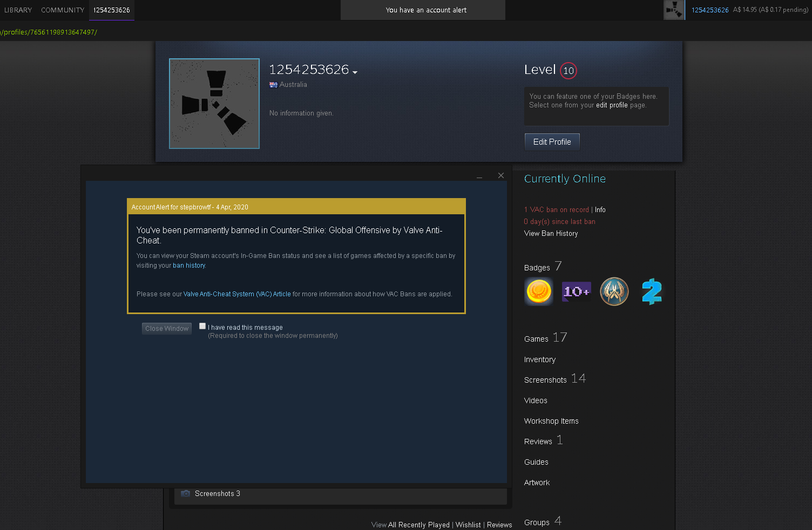Click the Close Window button
Viewport: 812px width, 530px height.
pyautogui.click(x=167, y=328)
